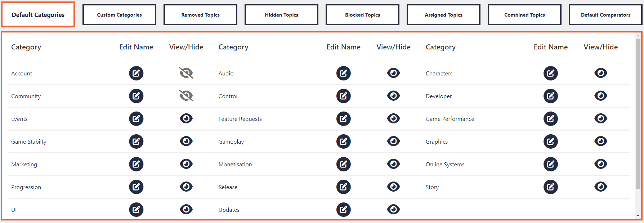Edit the name of Game Performance category
Viewport: 644px width, 223px height.
pyautogui.click(x=551, y=119)
